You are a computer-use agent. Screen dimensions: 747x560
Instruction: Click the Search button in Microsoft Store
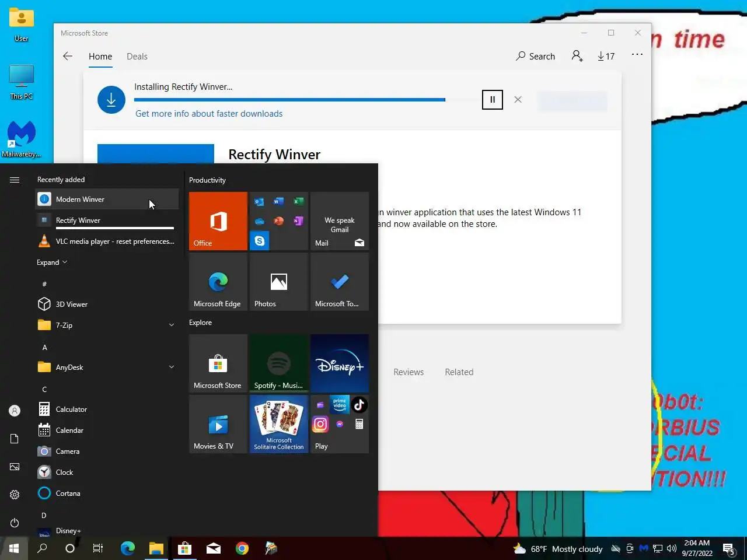pos(535,56)
